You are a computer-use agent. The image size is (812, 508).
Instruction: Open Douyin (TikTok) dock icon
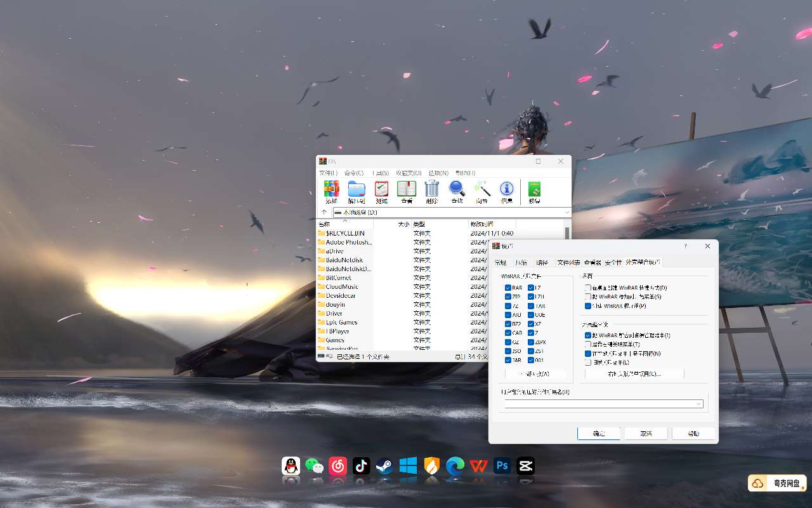[361, 466]
